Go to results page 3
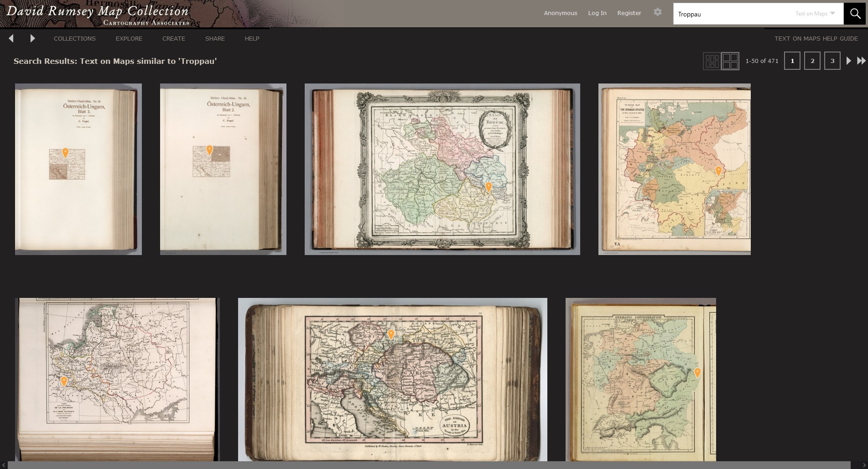The image size is (868, 469). pyautogui.click(x=832, y=61)
